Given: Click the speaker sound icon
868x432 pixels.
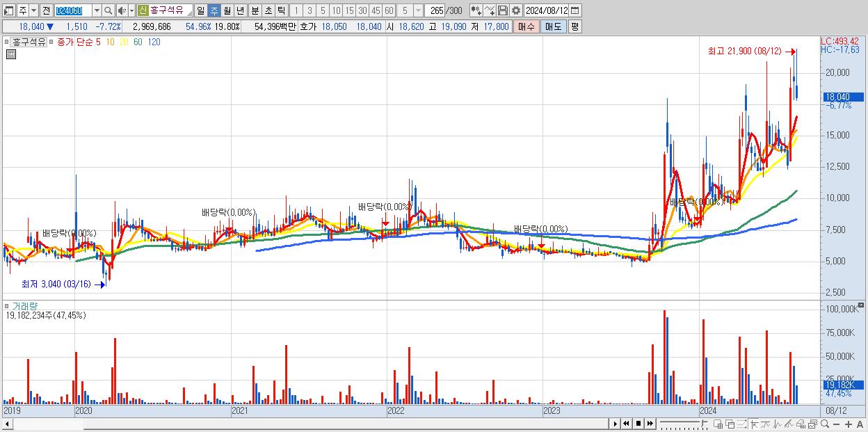Looking at the screenshot, I should (122, 10).
